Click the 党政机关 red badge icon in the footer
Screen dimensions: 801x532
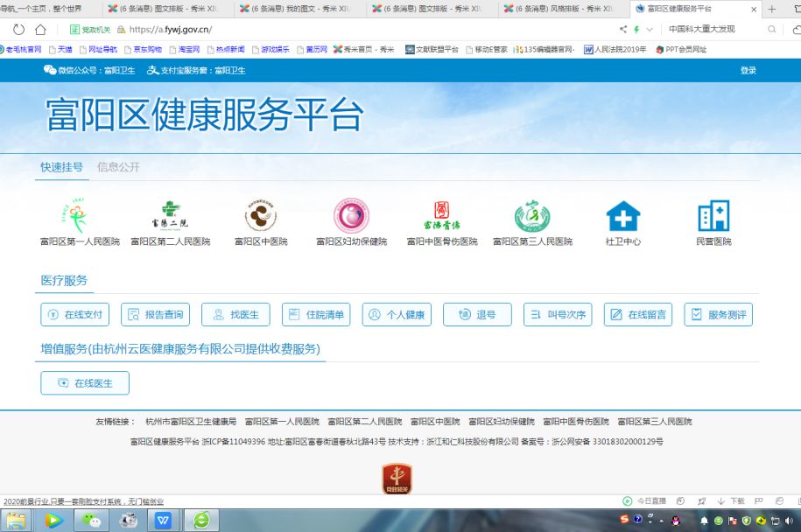(x=397, y=479)
